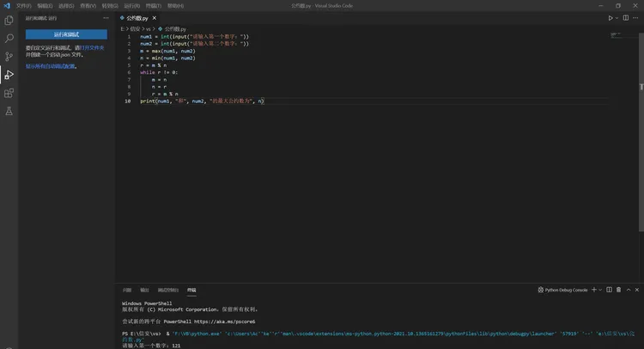Screen dimensions: 644x349
Task: Kill terminal with trash icon
Action: pyautogui.click(x=618, y=290)
